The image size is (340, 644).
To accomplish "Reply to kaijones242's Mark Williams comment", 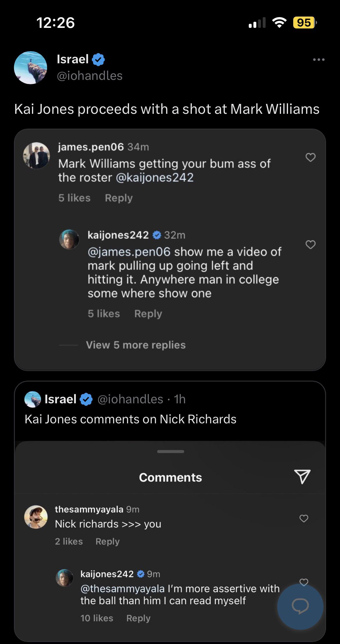I will coord(148,314).
